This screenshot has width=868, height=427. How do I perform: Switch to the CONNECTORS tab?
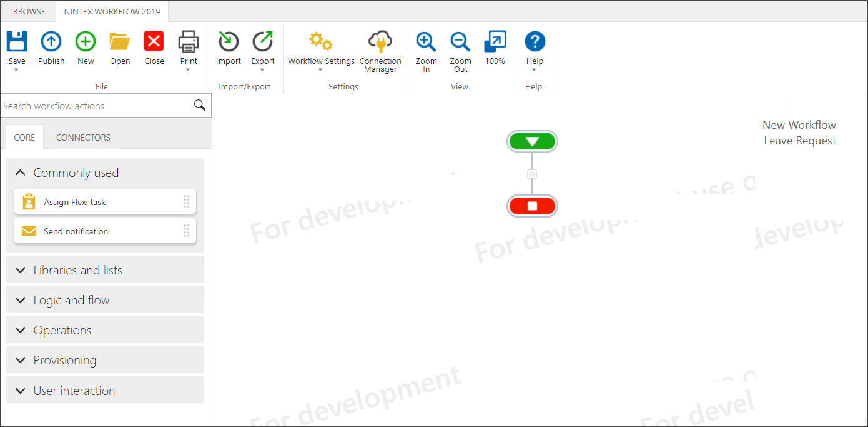click(83, 138)
